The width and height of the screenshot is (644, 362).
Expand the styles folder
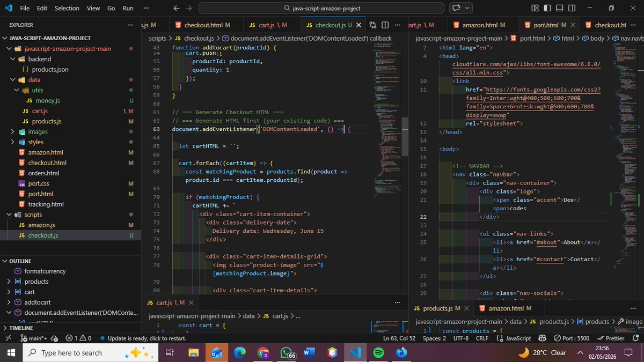point(12,142)
